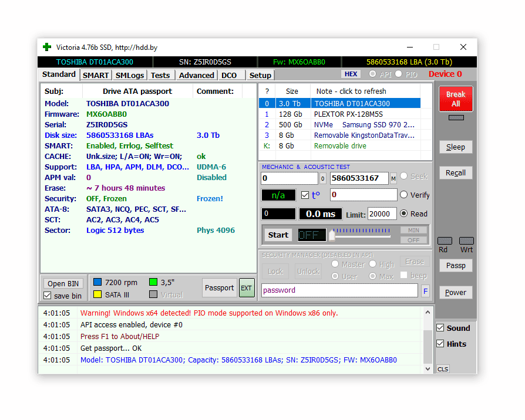Screen dimensions: 525x420
Task: Click the end LBA 5860533167 field
Action: tap(359, 178)
